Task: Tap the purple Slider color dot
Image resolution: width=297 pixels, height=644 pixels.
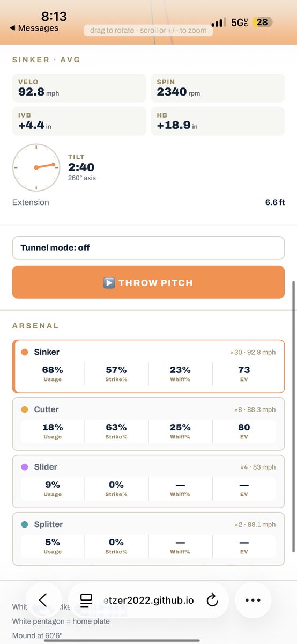Action: click(24, 467)
